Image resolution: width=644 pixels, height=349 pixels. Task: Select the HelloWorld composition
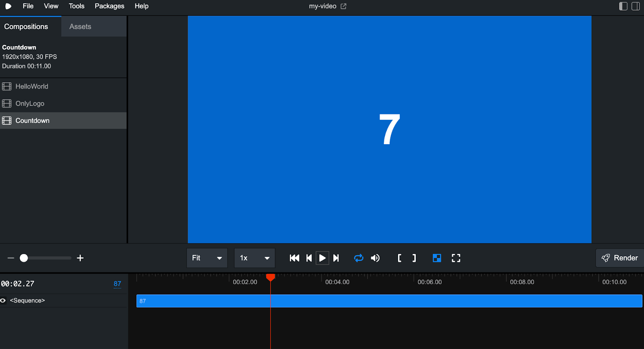32,86
